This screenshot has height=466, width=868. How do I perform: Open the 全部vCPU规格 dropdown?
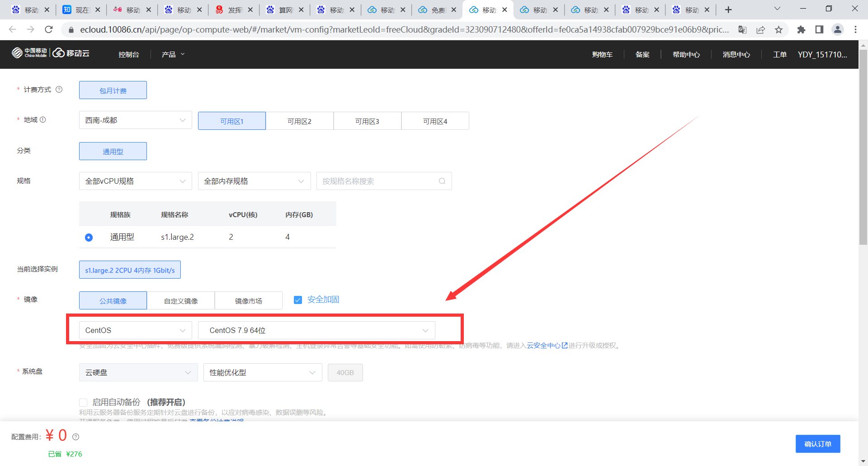click(136, 181)
